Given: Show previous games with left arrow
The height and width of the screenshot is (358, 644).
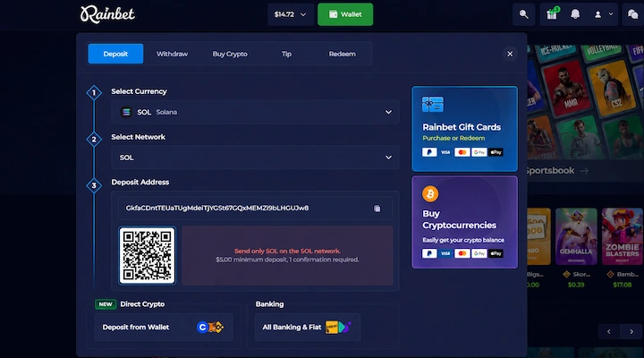Looking at the screenshot, I should [609, 331].
